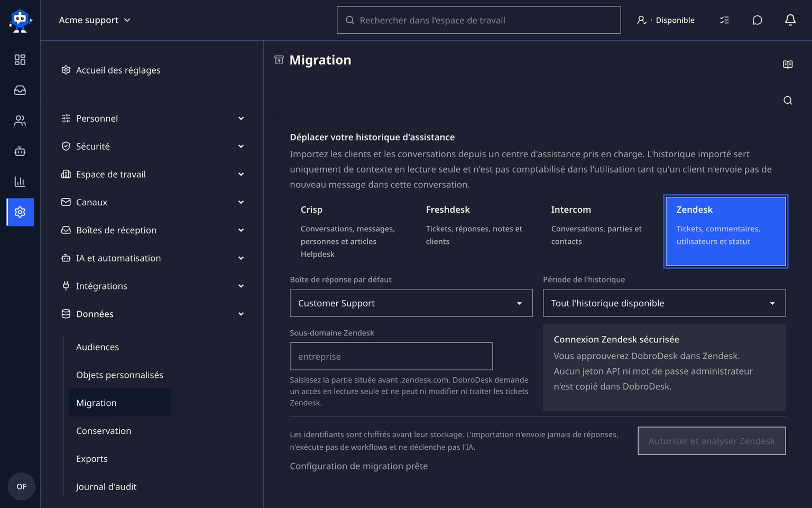Open the bot icon in left rail
Image resolution: width=812 pixels, height=508 pixels.
(20, 151)
